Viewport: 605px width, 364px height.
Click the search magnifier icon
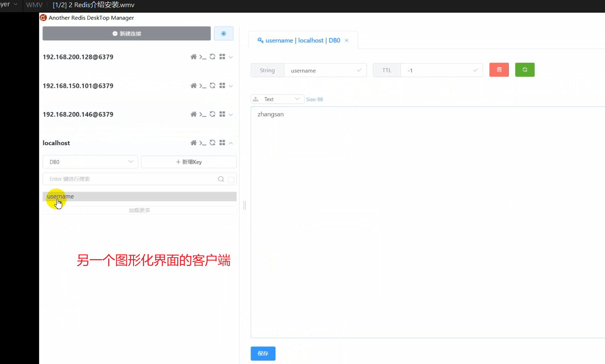[x=221, y=179]
